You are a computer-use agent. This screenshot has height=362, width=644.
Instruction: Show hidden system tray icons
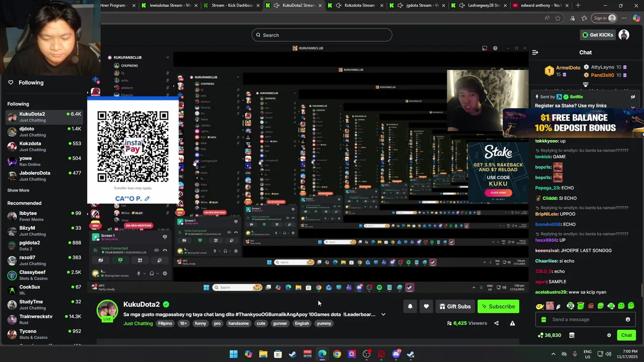553,354
